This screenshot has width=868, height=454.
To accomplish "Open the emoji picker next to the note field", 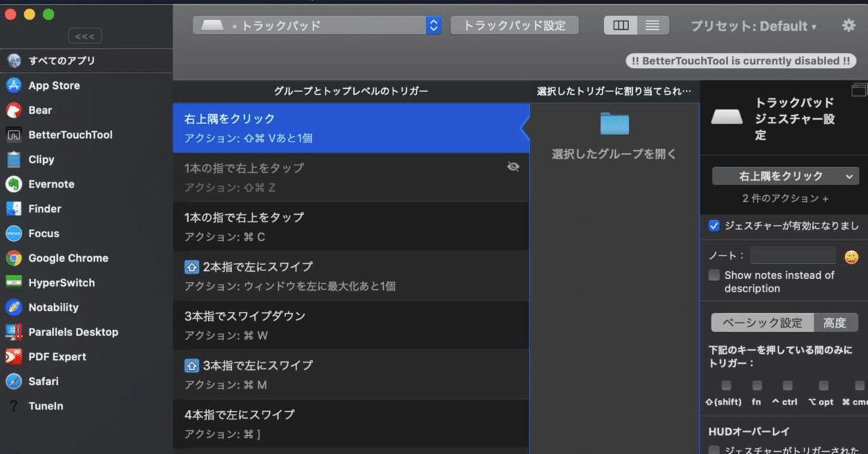I will [x=851, y=257].
